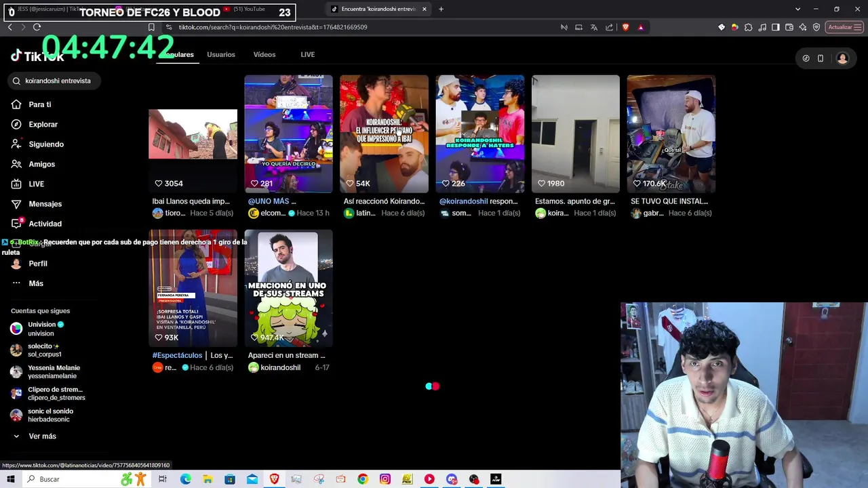Image resolution: width=868 pixels, height=488 pixels.
Task: Open the @koirandoshil mention link
Action: click(463, 201)
